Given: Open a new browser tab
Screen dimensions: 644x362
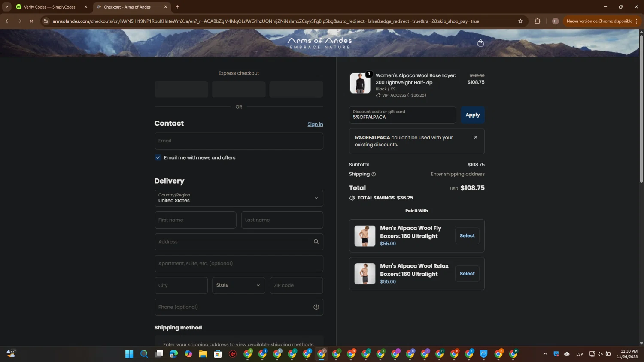Looking at the screenshot, I should coord(178,7).
